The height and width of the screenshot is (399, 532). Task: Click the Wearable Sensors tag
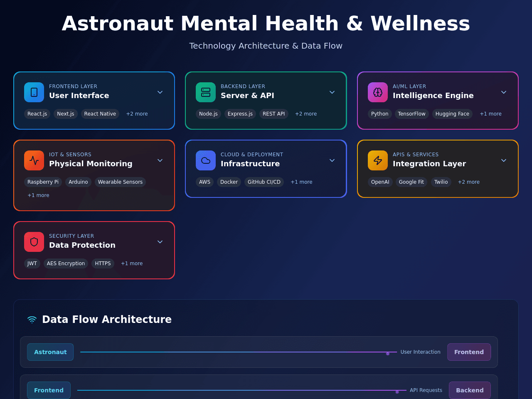(120, 182)
